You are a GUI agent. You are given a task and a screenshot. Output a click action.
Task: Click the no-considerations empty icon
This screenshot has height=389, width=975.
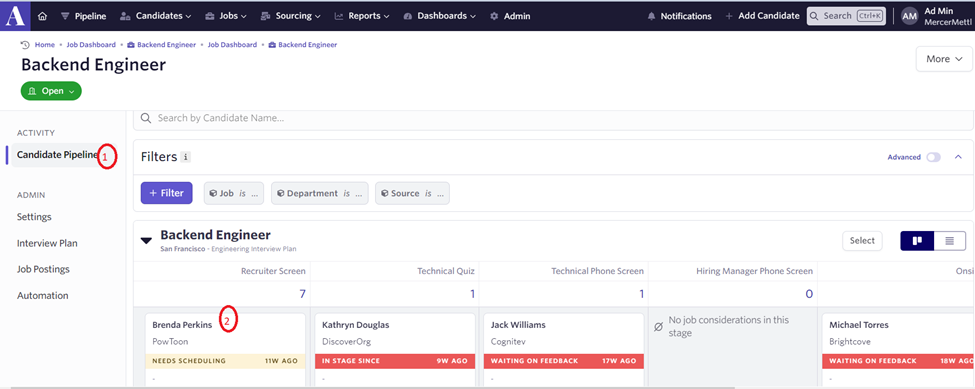658,326
